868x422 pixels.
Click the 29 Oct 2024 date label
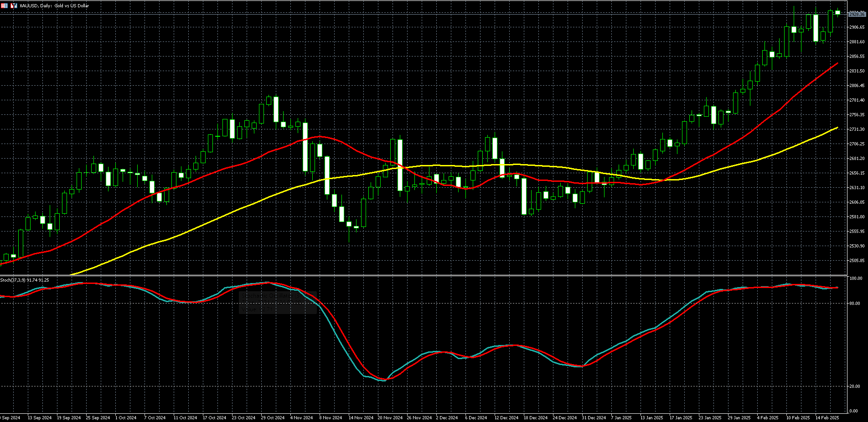tap(273, 417)
